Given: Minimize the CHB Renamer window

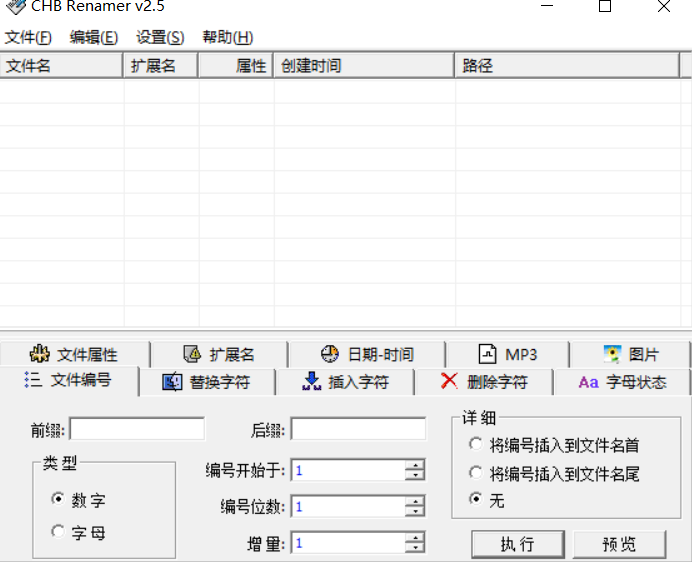Looking at the screenshot, I should (547, 6).
